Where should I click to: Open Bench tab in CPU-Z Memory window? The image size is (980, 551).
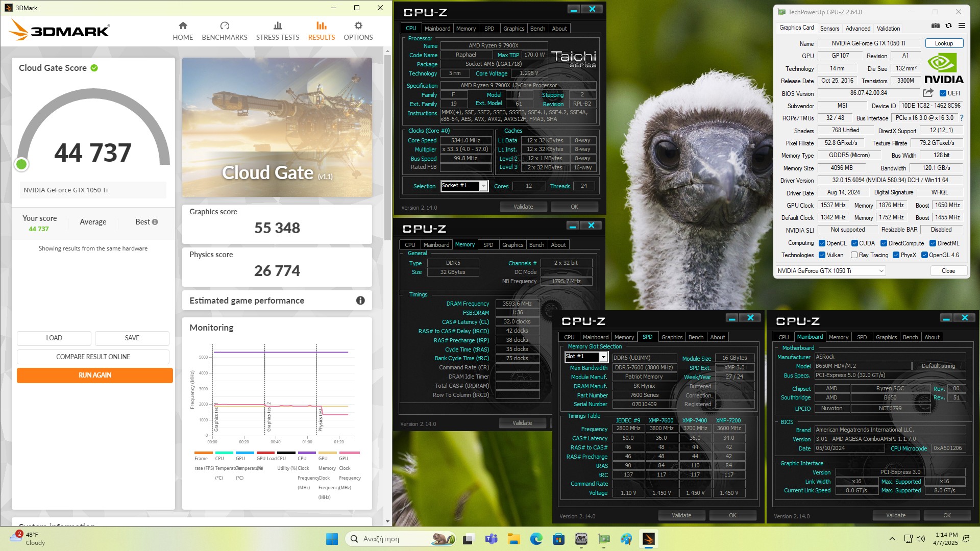tap(536, 245)
